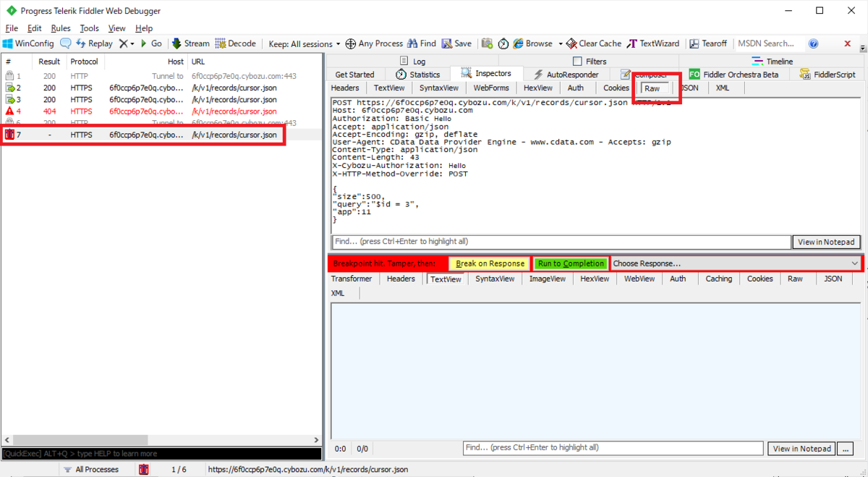Click the QuickExec command box

tap(161, 454)
